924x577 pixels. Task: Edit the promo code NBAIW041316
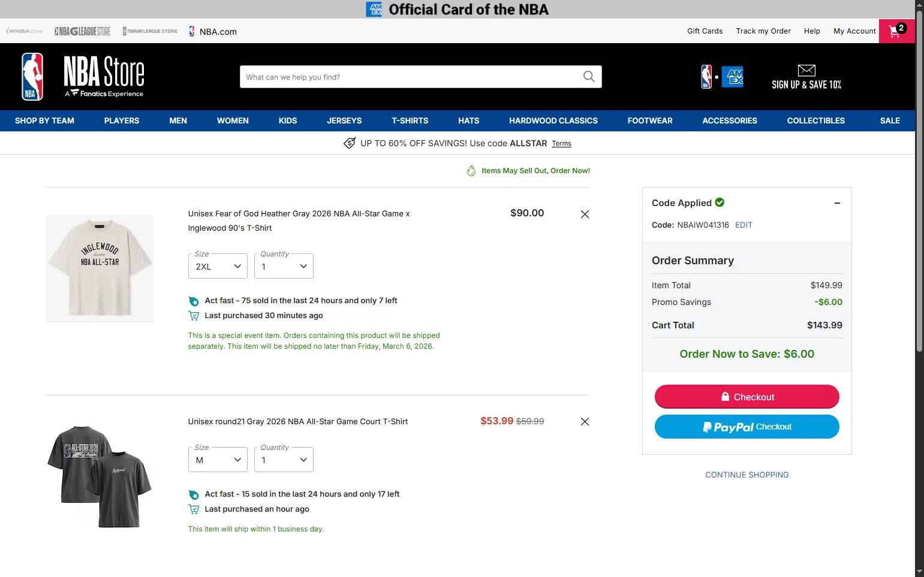(744, 225)
